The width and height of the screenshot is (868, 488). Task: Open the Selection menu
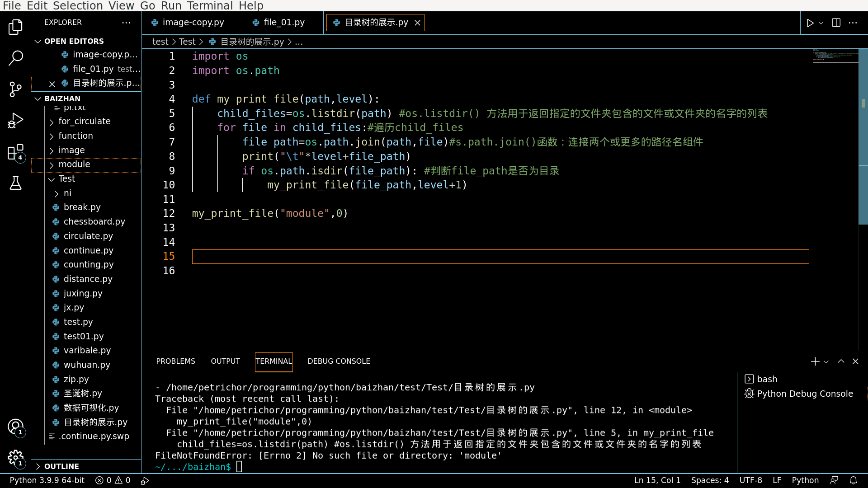coord(78,5)
